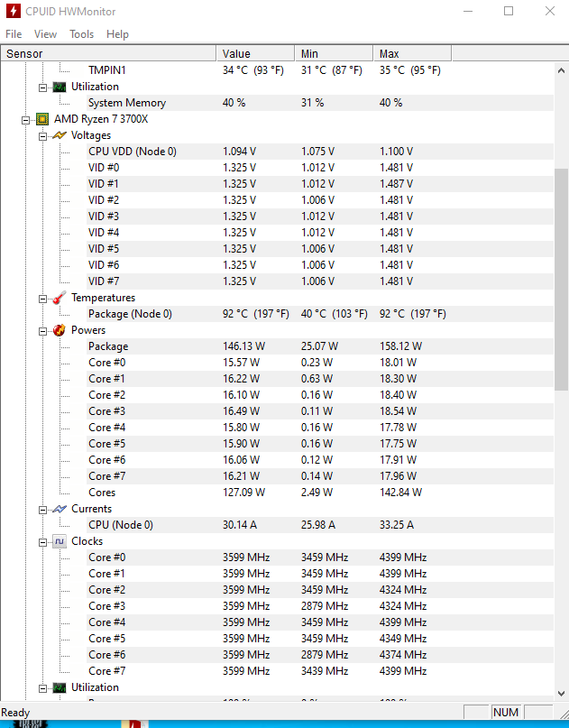The image size is (569, 728).
Task: Click the vertical scrollbar thumb
Action: tap(561, 279)
